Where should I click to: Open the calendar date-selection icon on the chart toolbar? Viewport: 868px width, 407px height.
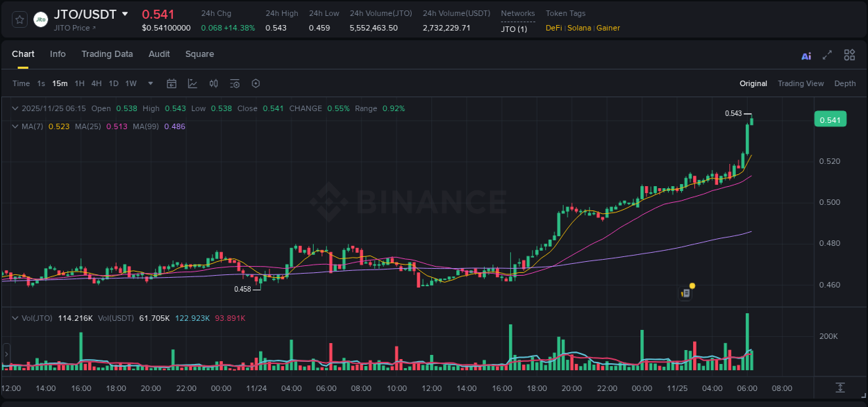(x=172, y=83)
